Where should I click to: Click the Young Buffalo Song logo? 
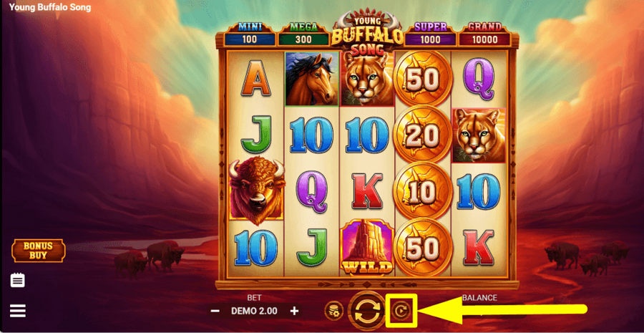coord(367,32)
